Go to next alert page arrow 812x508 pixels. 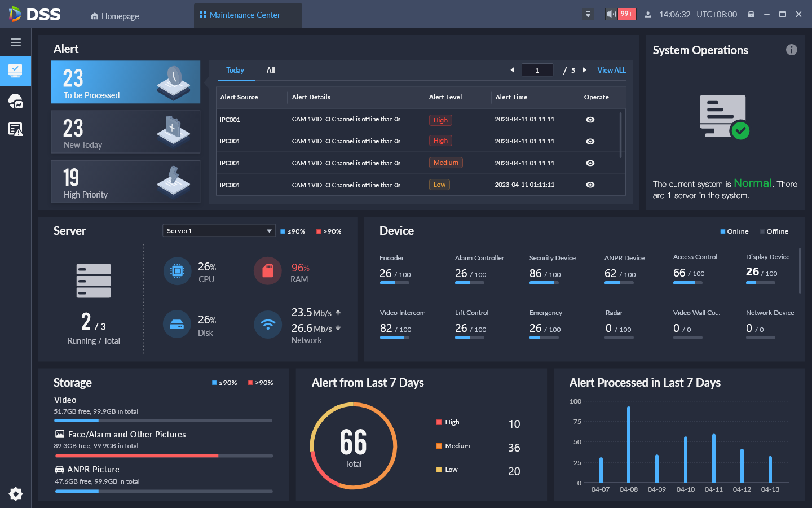tap(585, 70)
